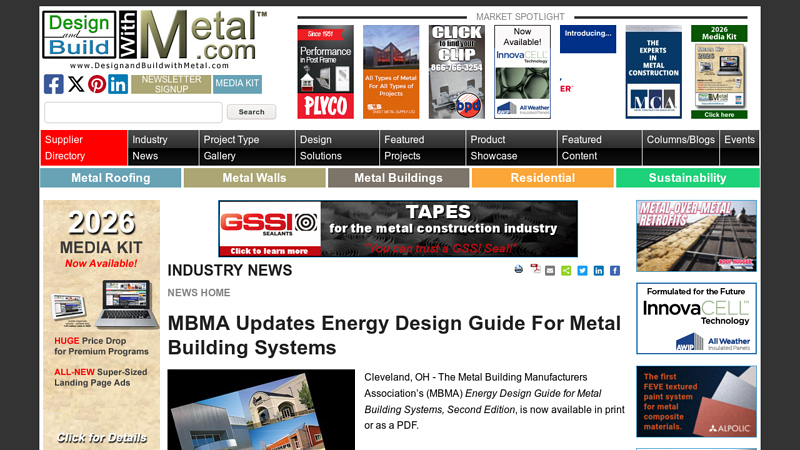The width and height of the screenshot is (800, 450).
Task: Email this article via envelope icon
Action: (549, 271)
